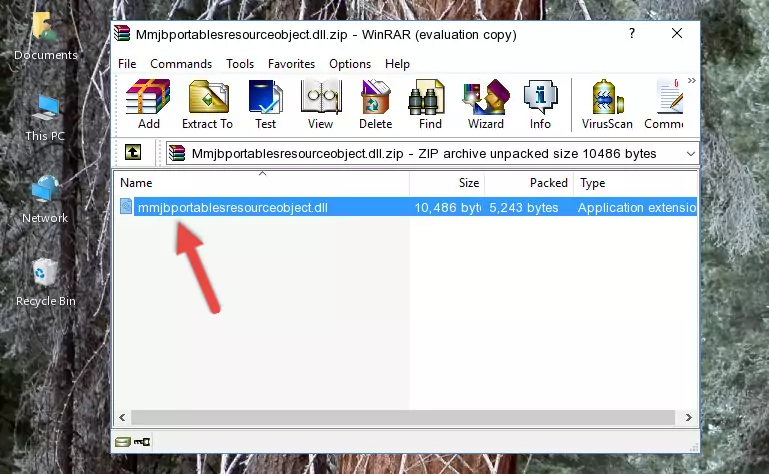The height and width of the screenshot is (474, 769).
Task: Click the WinRAR title bar help question mark
Action: pyautogui.click(x=632, y=33)
